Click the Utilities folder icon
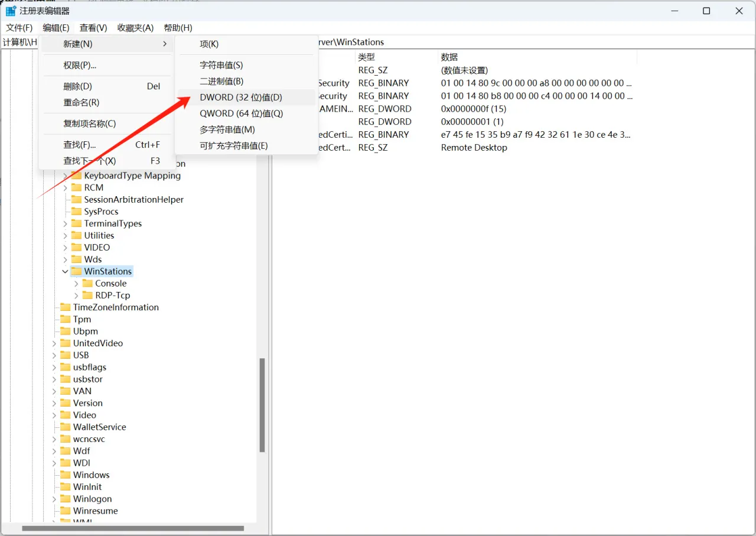The width and height of the screenshot is (756, 536). 76,235
